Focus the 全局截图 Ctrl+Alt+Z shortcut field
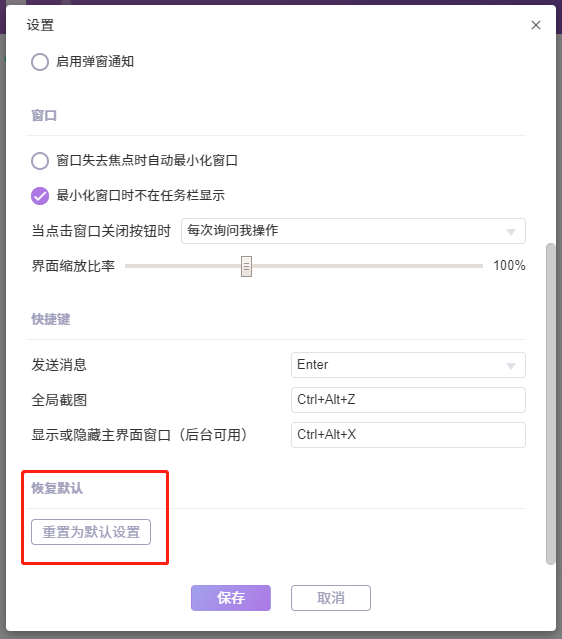This screenshot has width=562, height=639. pyautogui.click(x=408, y=400)
